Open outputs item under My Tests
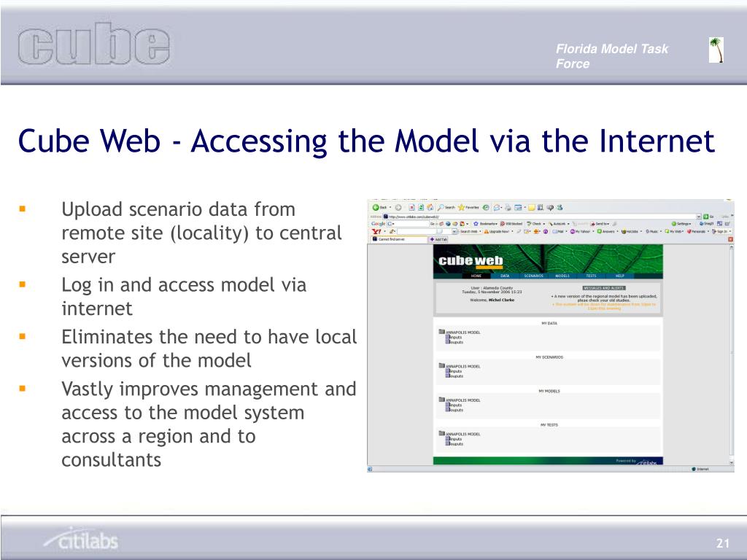 tap(454, 443)
